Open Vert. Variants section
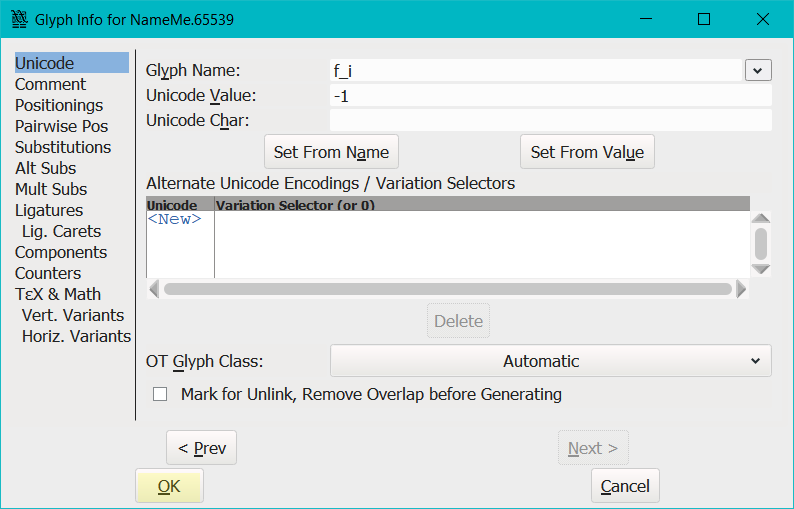Viewport: 794px width, 509px height. click(x=73, y=315)
